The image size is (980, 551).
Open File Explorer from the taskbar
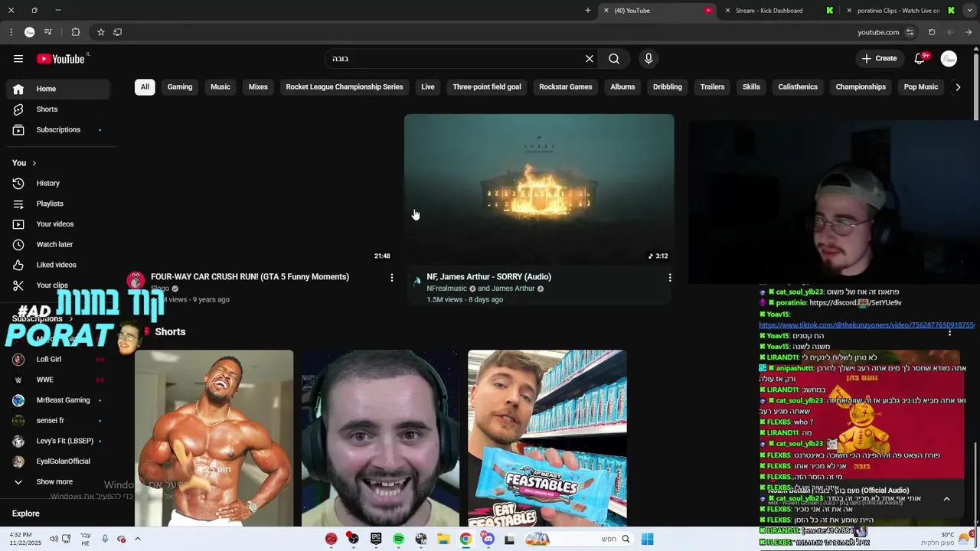443,539
